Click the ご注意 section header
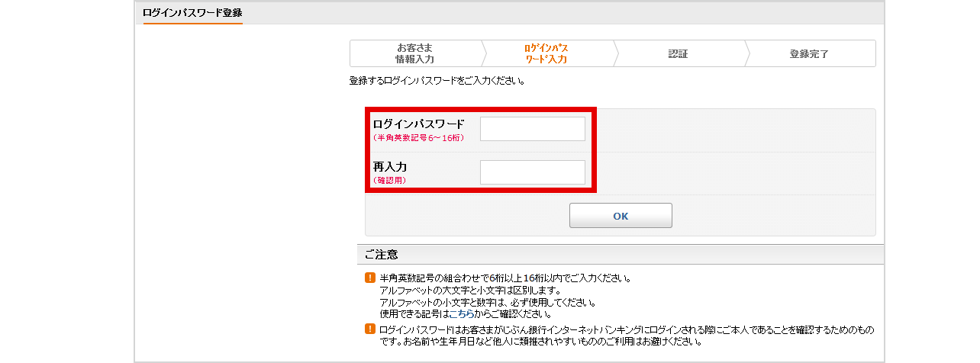This screenshot has width=980, height=363. tap(381, 254)
